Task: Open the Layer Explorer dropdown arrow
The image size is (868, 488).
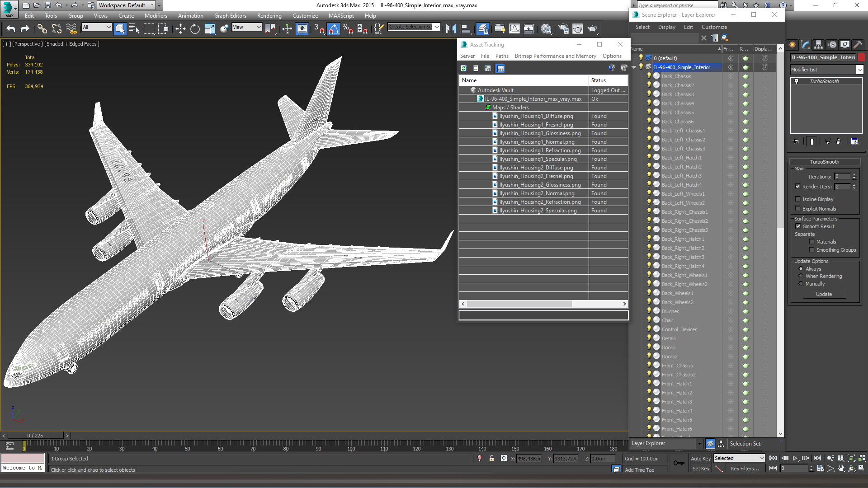Action: coord(699,444)
